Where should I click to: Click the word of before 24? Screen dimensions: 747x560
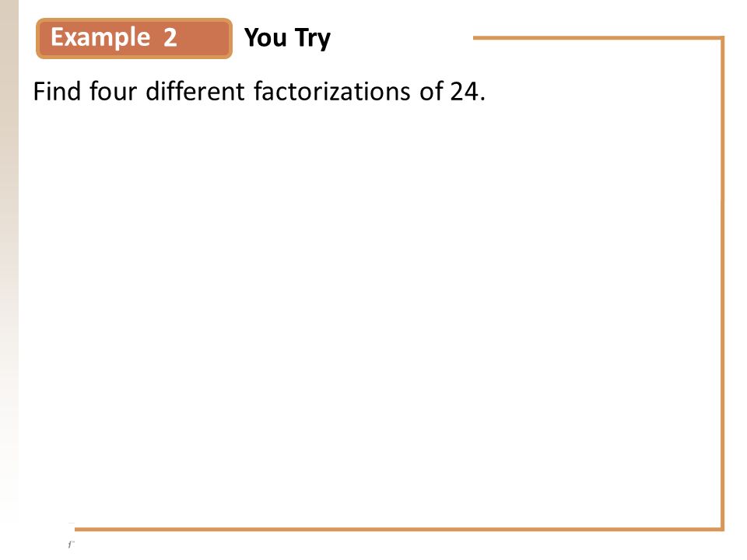[x=430, y=91]
